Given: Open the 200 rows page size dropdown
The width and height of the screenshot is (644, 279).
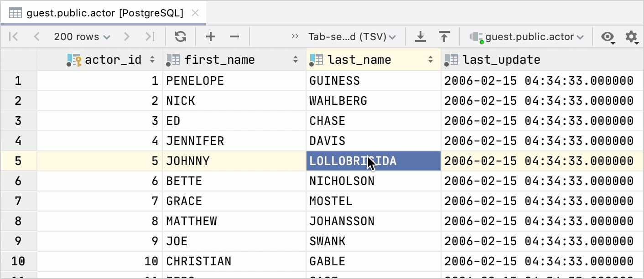Looking at the screenshot, I should (82, 36).
